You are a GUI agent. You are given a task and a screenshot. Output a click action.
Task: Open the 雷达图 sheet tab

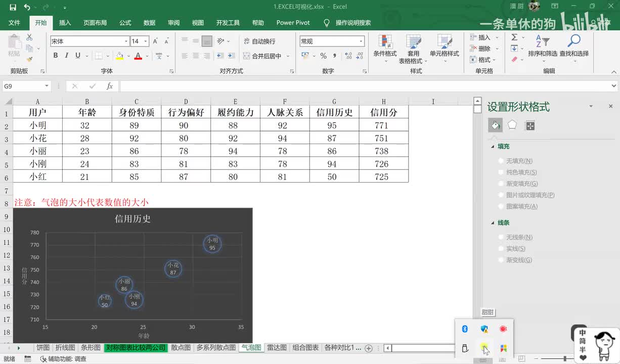[x=277, y=348]
